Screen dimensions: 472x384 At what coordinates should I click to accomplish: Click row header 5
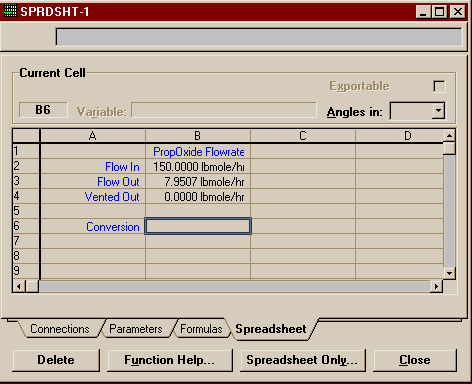point(26,211)
